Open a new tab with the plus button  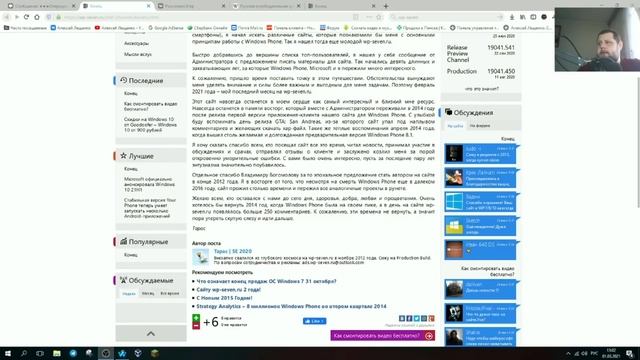coord(386,6)
